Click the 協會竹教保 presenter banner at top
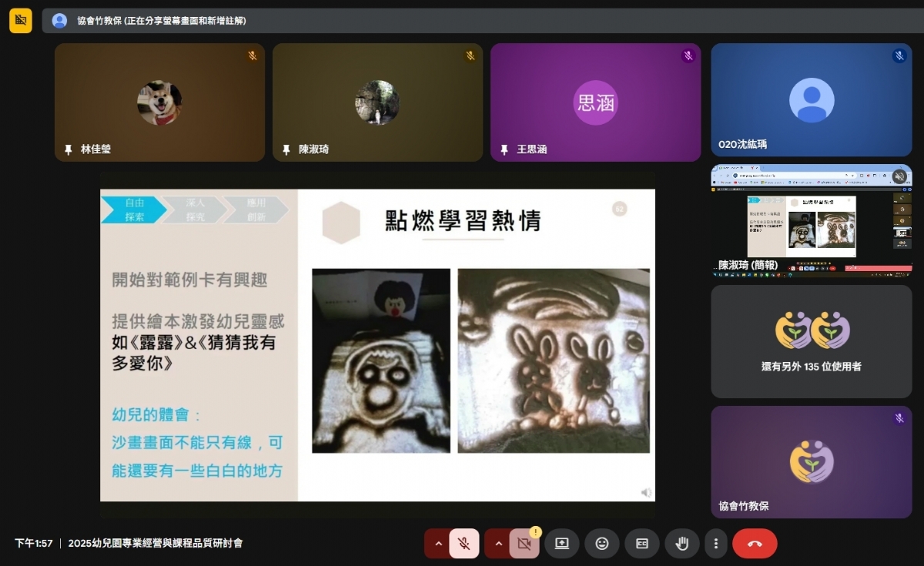This screenshot has width=924, height=566. tap(162, 21)
